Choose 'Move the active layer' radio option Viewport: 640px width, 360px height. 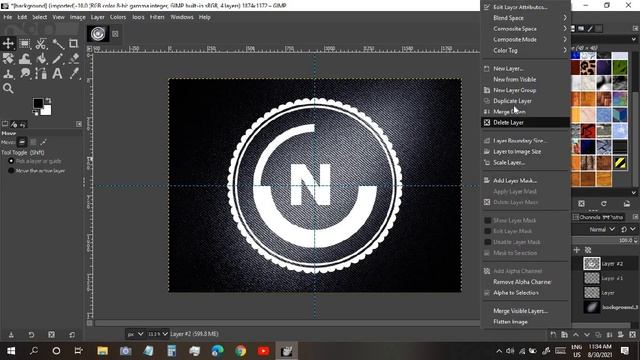[11, 171]
